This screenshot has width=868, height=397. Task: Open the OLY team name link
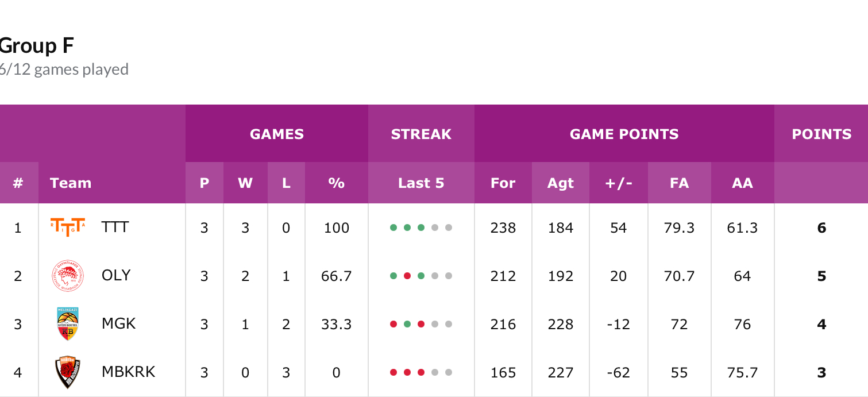(116, 275)
